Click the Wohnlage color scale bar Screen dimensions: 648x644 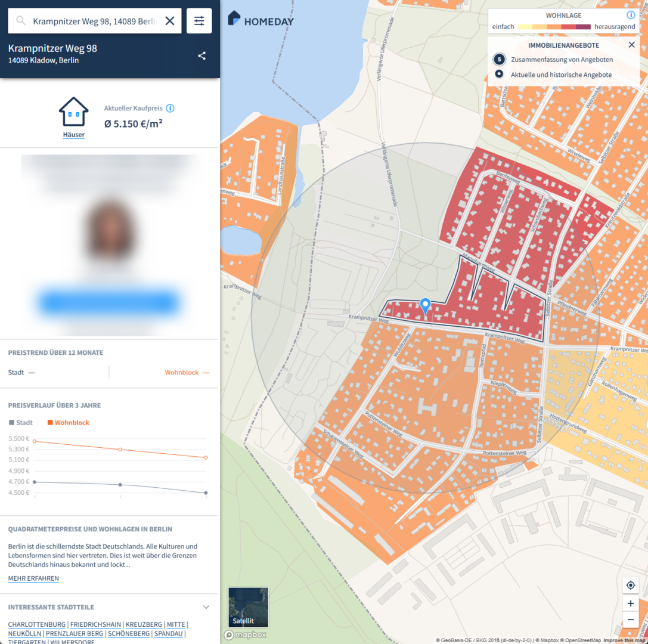pyautogui.click(x=554, y=27)
